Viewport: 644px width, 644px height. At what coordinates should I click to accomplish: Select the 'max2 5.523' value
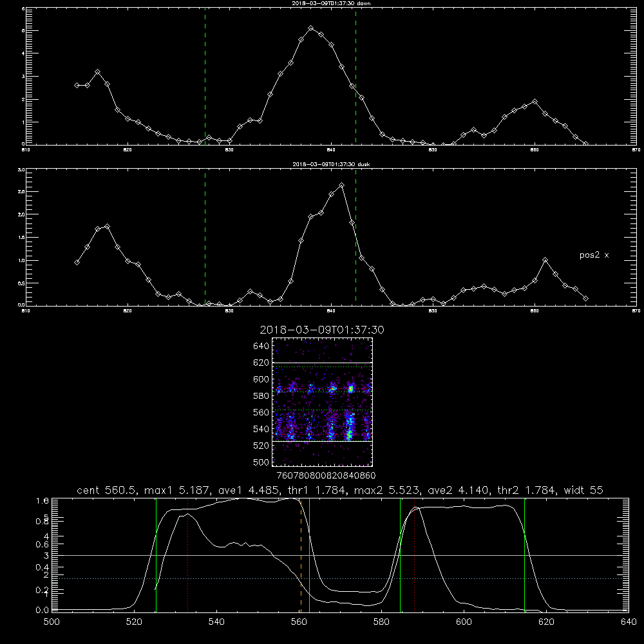(386, 490)
